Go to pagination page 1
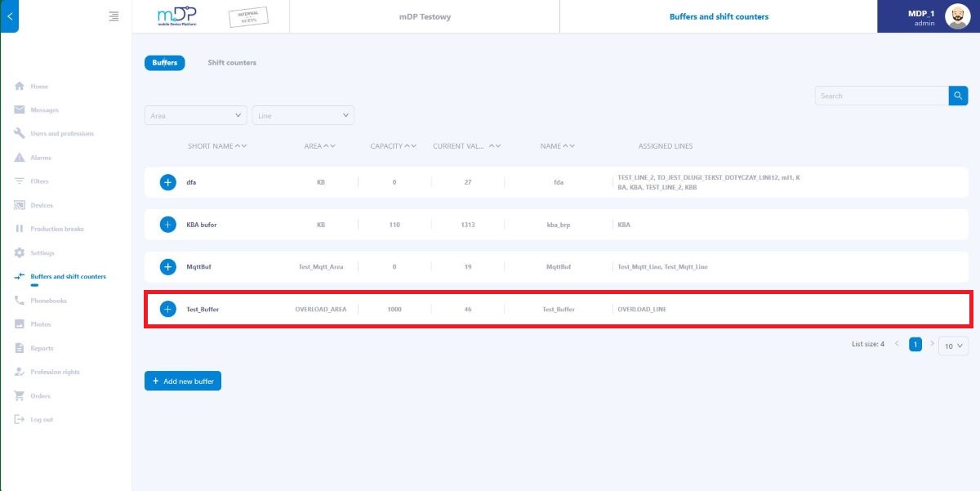 click(915, 345)
